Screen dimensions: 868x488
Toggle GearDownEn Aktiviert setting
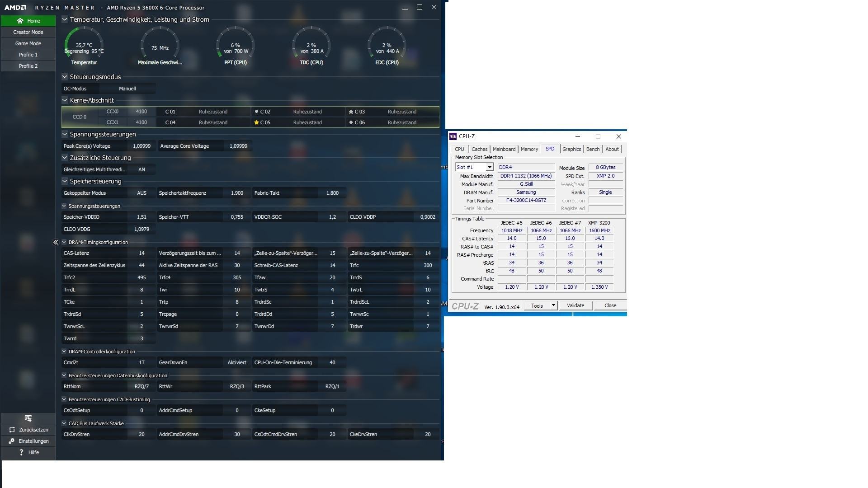tap(237, 362)
